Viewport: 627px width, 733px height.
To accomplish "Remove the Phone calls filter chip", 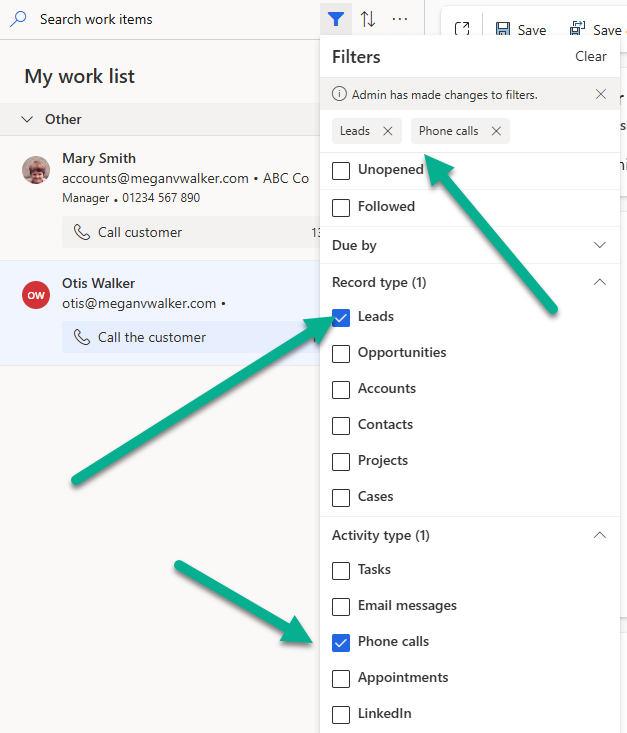I will (x=496, y=131).
